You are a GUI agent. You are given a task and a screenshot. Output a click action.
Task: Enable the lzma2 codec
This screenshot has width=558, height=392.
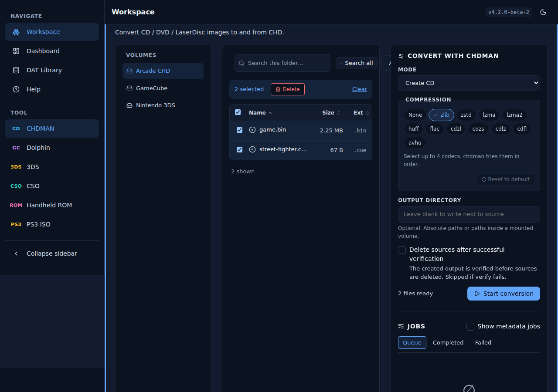pos(514,115)
